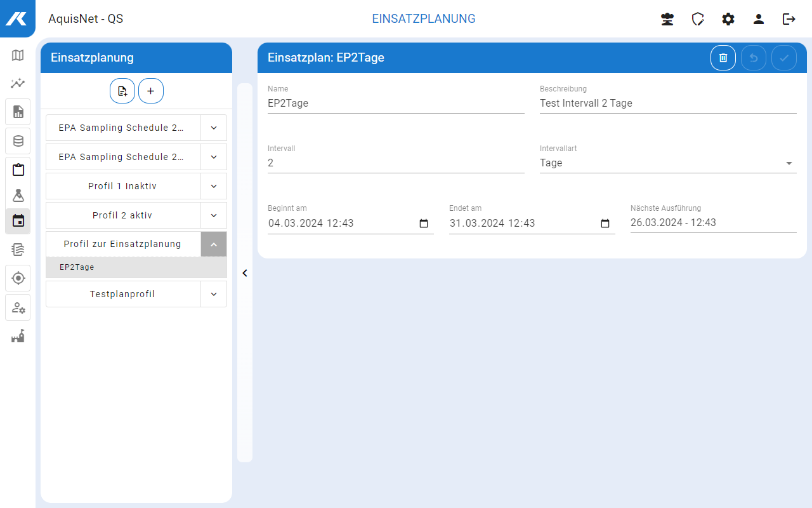Open the lab flask sidebar icon
Screen dimensions: 812x508
18,196
